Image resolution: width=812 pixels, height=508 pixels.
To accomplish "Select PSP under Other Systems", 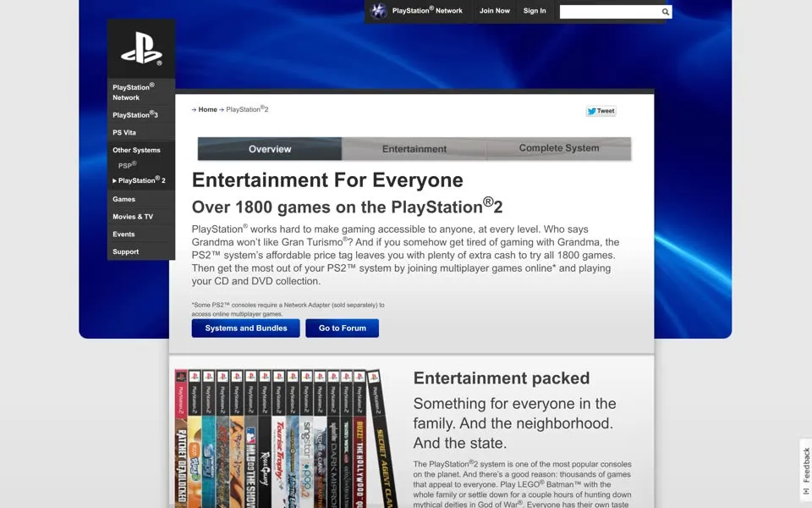I will [x=128, y=165].
